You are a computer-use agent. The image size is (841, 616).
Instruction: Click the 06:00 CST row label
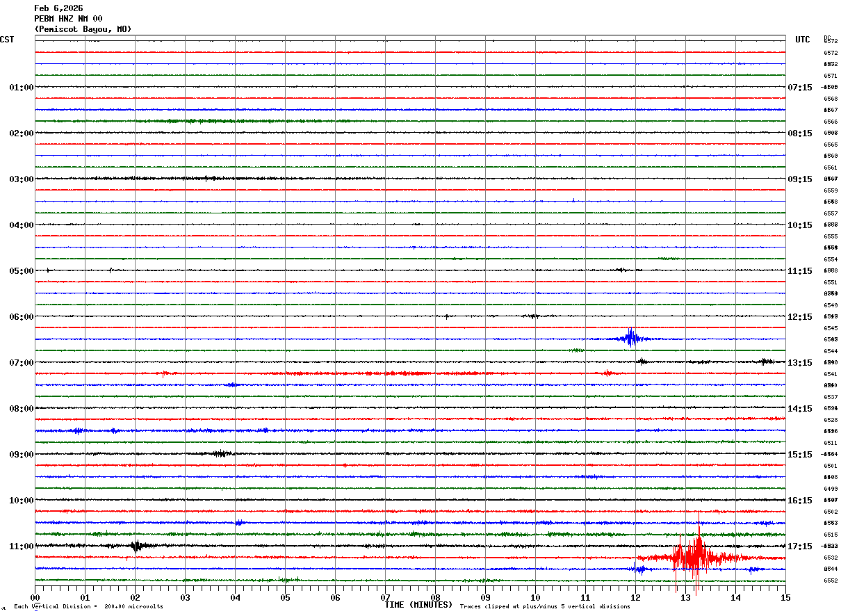coord(22,317)
